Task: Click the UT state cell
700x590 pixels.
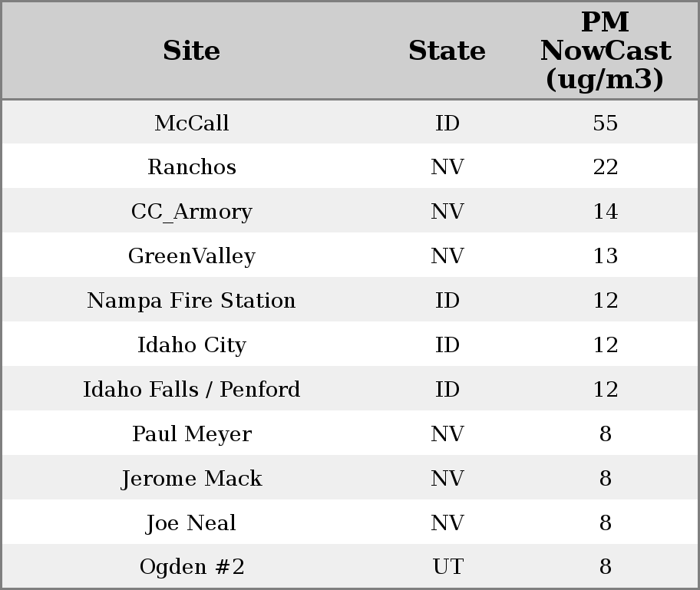Action: (447, 568)
